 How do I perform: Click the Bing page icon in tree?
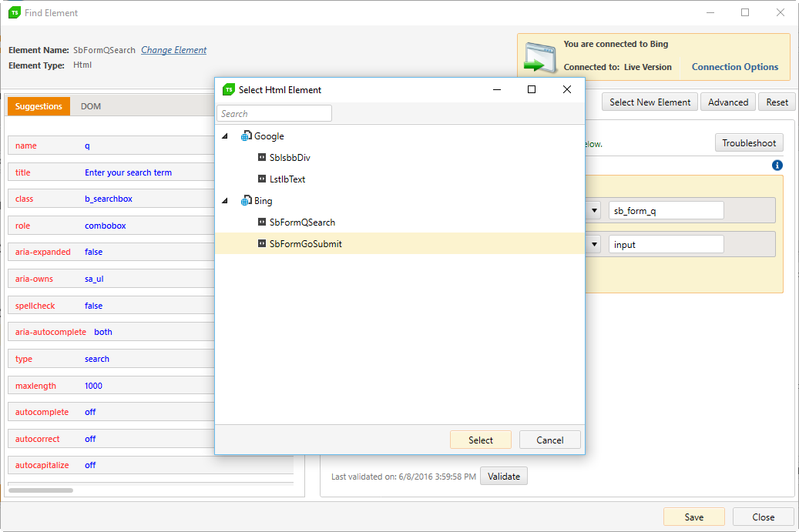point(246,201)
